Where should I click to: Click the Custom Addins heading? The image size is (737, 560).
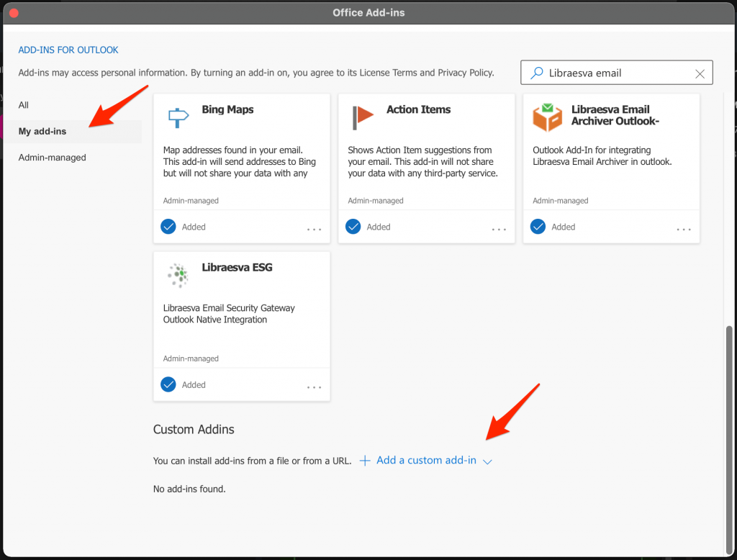pos(194,429)
